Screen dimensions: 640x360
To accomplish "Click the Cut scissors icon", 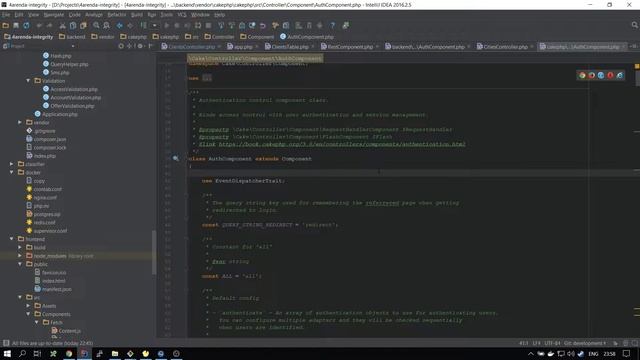I will pyautogui.click(x=62, y=25).
